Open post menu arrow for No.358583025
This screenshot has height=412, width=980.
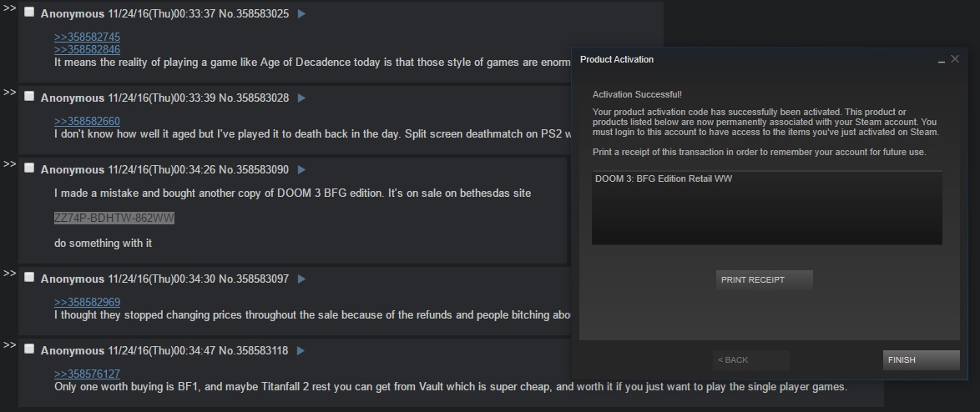click(302, 13)
